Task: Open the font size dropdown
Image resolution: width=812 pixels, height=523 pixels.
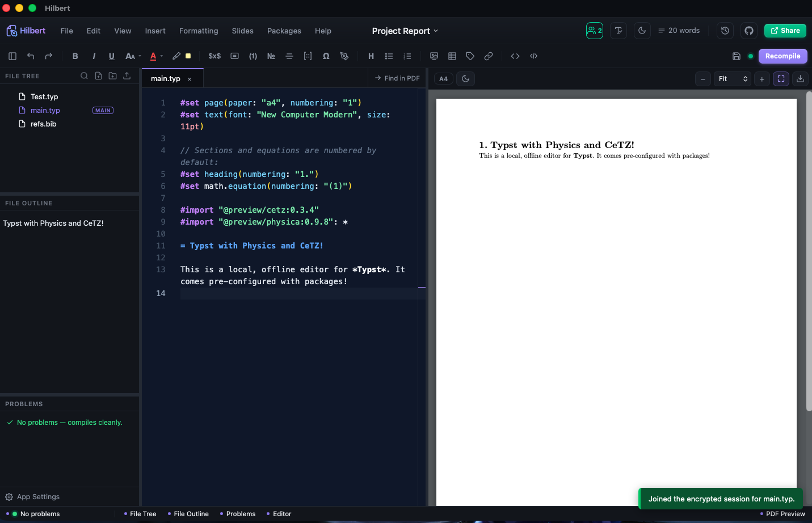Action: [133, 56]
